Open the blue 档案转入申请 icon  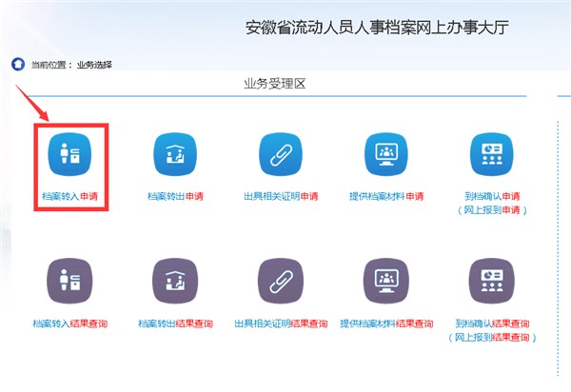coord(69,154)
